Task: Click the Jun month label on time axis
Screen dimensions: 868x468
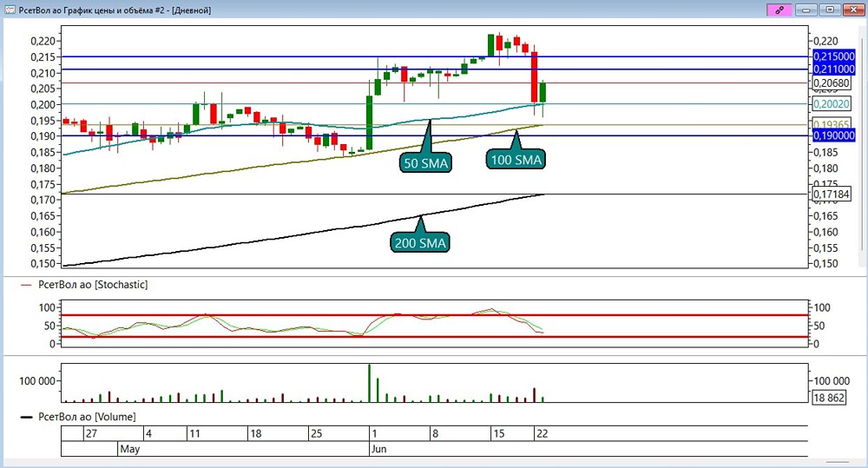Action: pos(378,449)
